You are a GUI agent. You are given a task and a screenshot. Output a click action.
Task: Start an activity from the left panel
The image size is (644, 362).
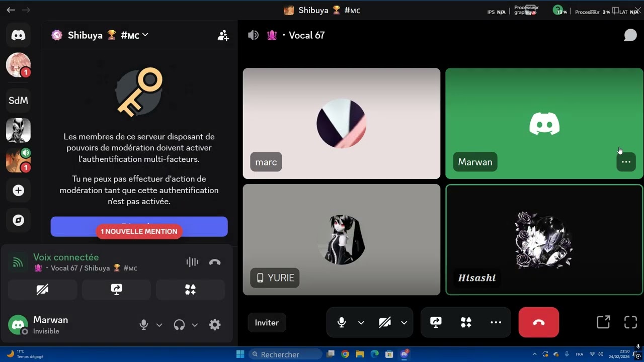(x=190, y=290)
